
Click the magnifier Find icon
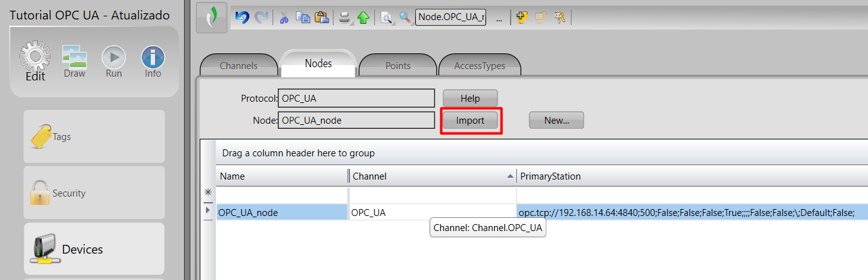406,18
